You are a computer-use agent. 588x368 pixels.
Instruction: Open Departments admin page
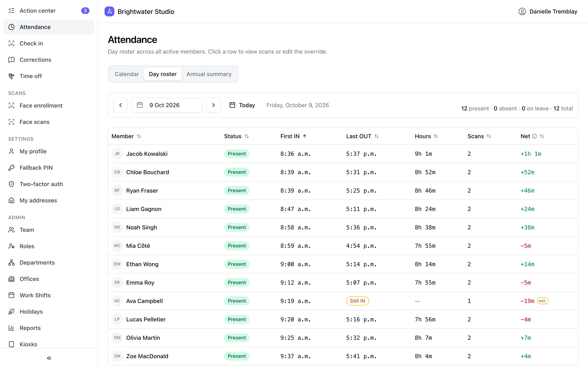point(49,262)
